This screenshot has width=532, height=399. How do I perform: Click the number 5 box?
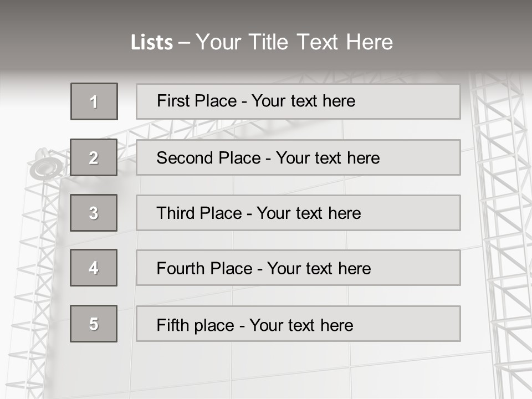(94, 324)
